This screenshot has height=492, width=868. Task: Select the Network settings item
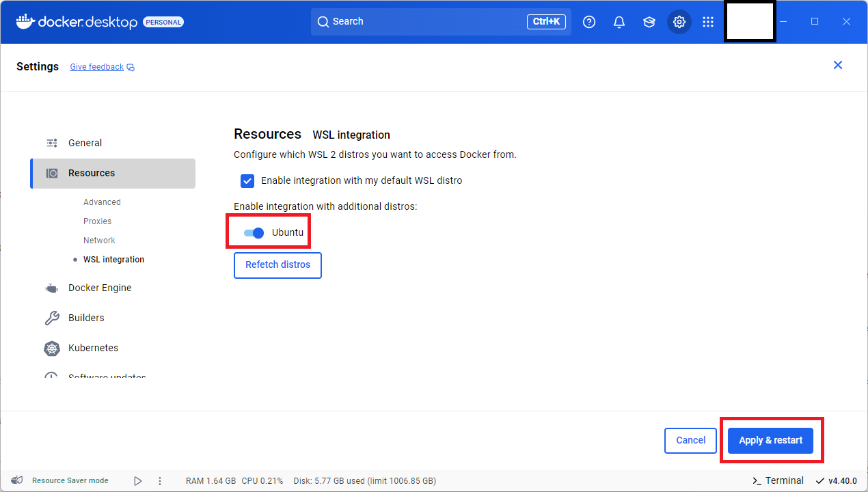pos(99,240)
